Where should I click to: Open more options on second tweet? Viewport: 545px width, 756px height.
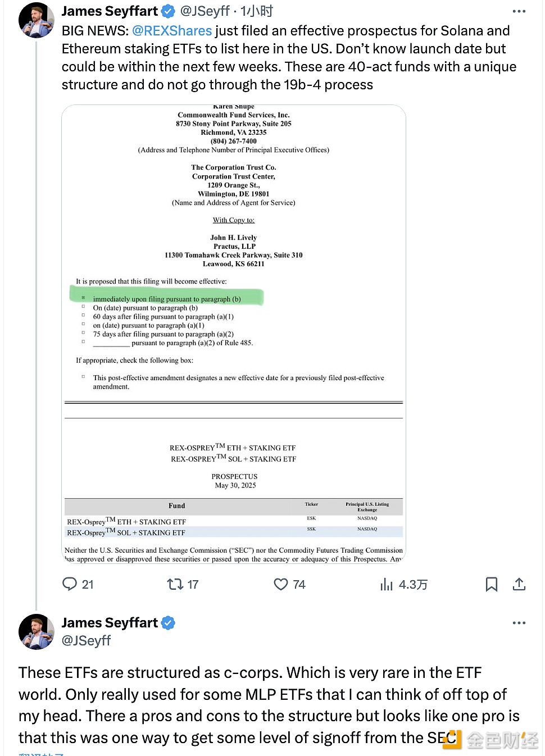519,623
